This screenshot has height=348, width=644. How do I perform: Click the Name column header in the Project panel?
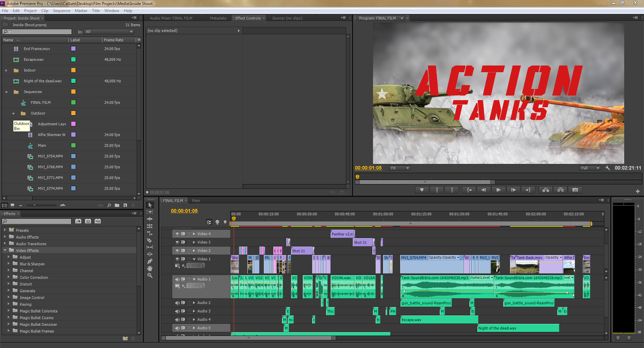tap(35, 40)
